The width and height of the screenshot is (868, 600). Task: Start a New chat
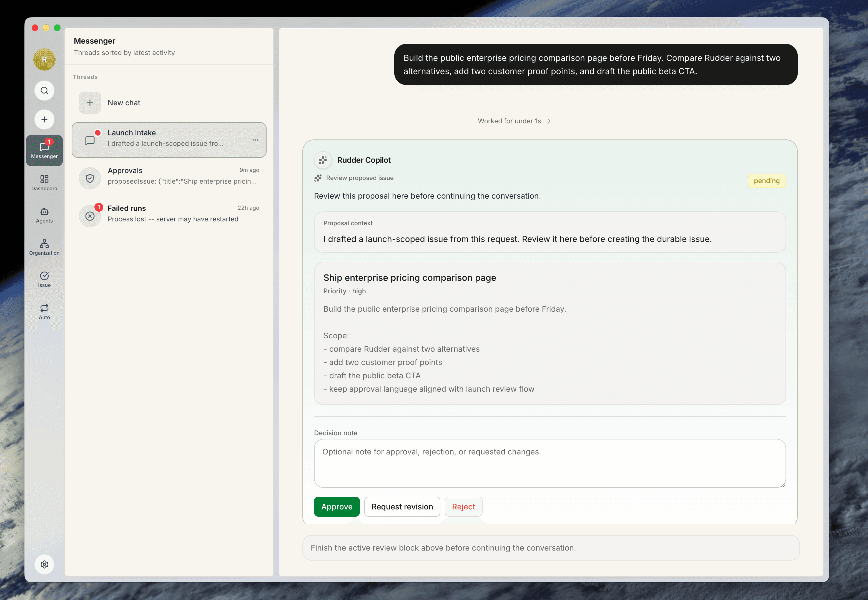point(169,102)
